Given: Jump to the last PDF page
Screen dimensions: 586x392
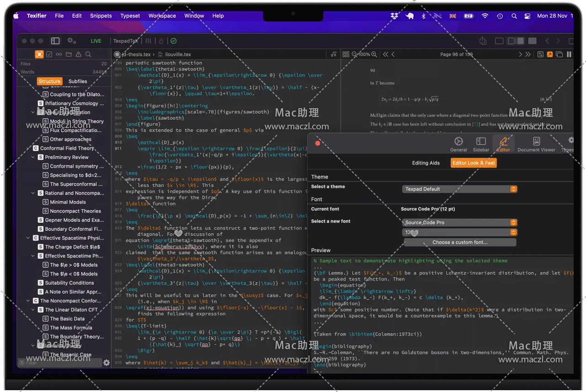Looking at the screenshot, I should click(528, 54).
